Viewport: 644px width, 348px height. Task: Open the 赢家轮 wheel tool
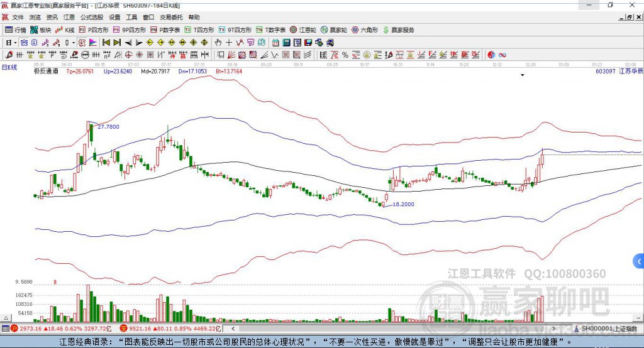pos(334,30)
